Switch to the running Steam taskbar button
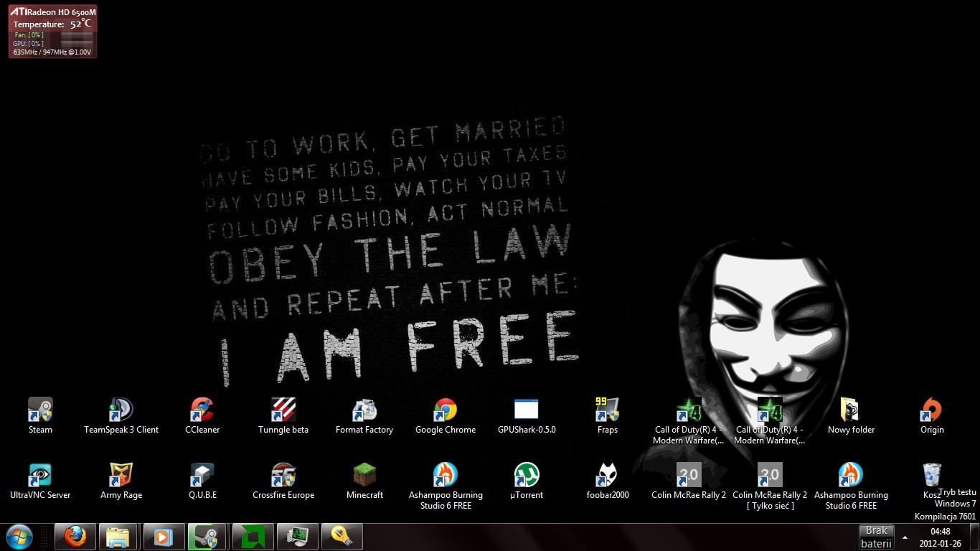Image resolution: width=980 pixels, height=551 pixels. 208,537
